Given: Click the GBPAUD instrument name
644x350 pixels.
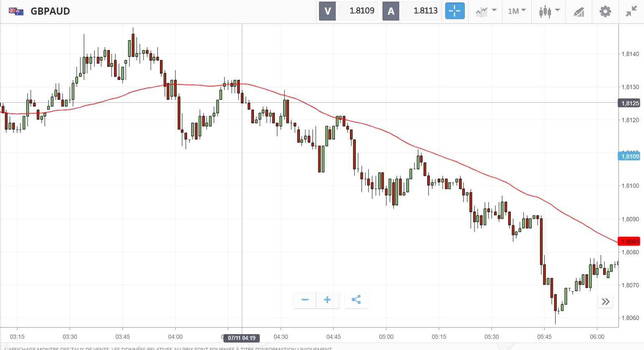Looking at the screenshot, I should click(50, 11).
